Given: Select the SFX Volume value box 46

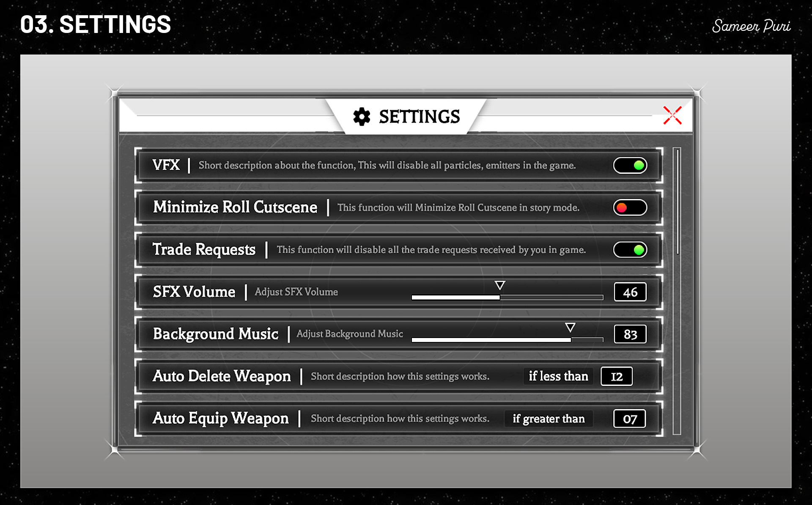Looking at the screenshot, I should click(630, 292).
